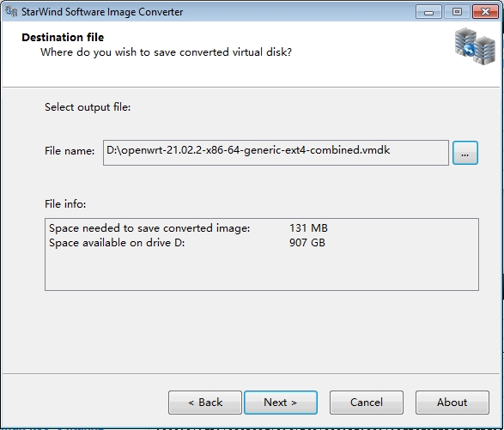The image size is (504, 430).
Task: Close the StarWind Image Converter window
Action: [485, 12]
